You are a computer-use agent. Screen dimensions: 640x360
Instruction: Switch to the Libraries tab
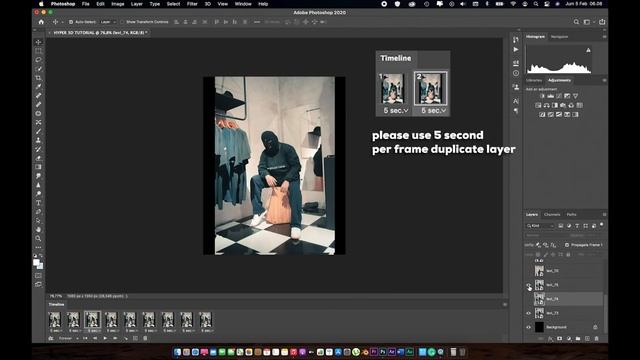tap(534, 80)
